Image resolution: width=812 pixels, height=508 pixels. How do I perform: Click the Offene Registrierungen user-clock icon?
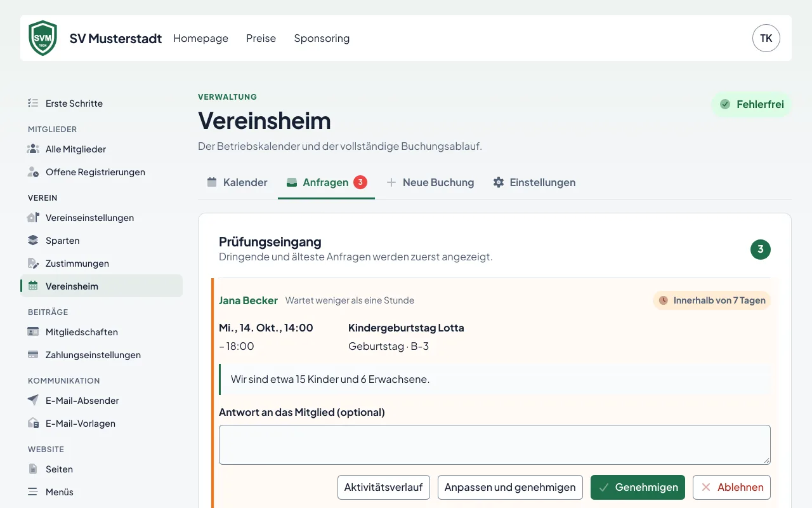pyautogui.click(x=33, y=171)
